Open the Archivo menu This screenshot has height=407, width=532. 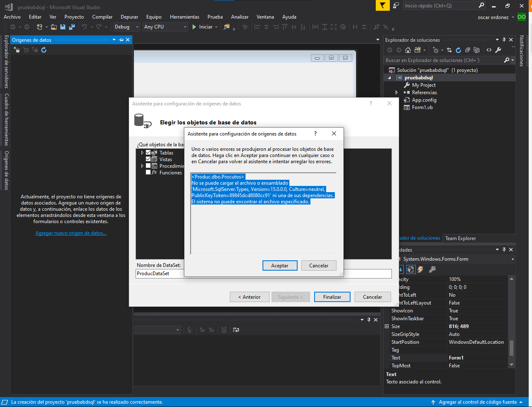coord(12,17)
